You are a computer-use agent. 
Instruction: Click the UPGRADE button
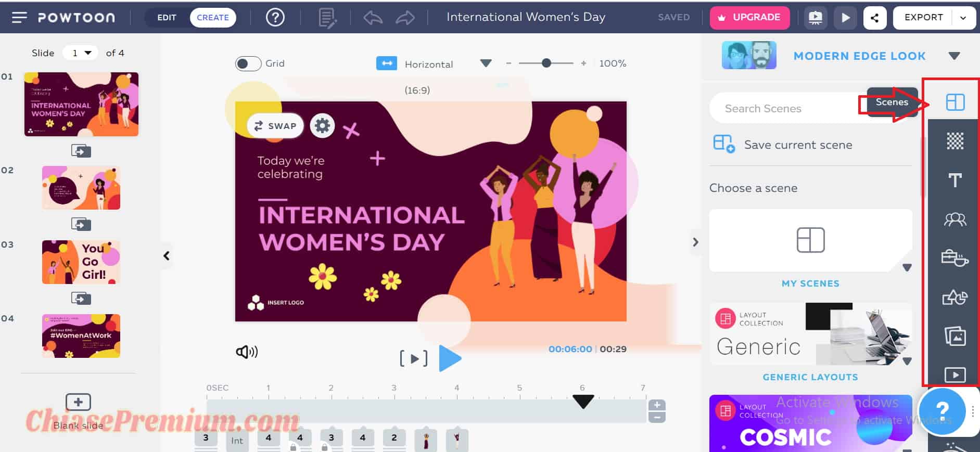[x=749, y=18]
